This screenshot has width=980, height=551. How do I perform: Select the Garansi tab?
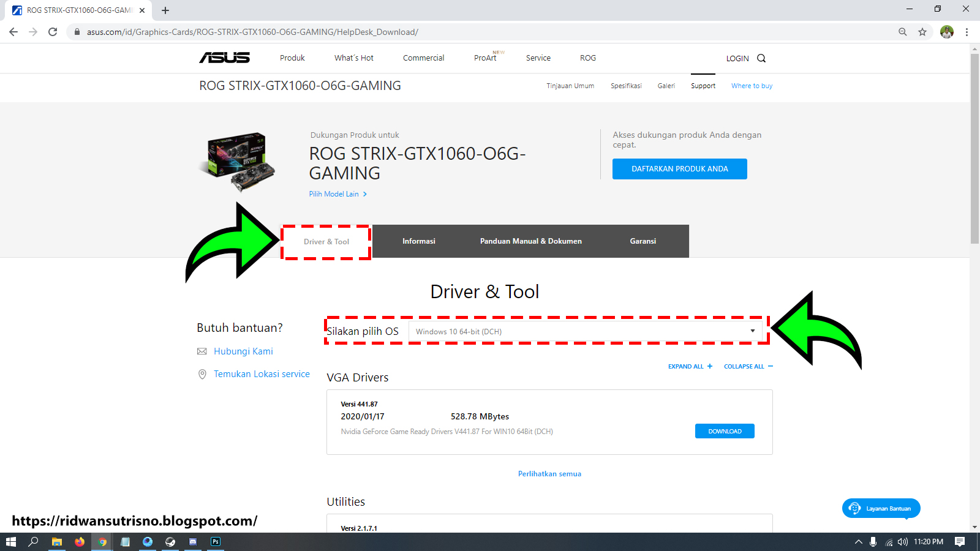coord(643,241)
